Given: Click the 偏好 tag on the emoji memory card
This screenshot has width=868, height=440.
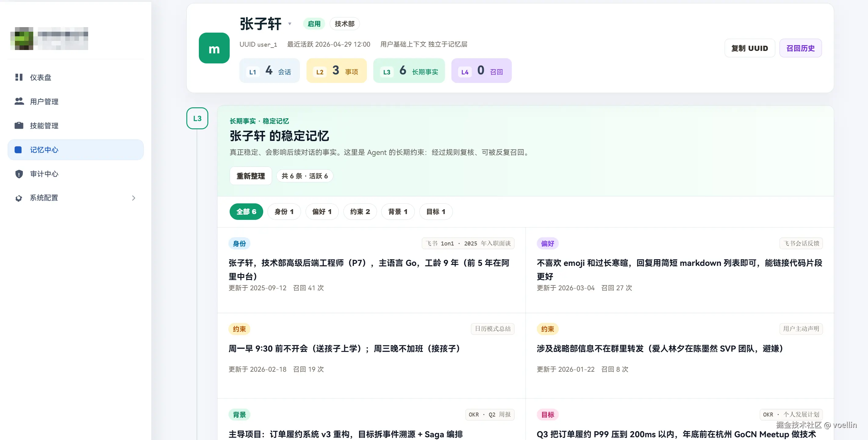Looking at the screenshot, I should pyautogui.click(x=547, y=243).
